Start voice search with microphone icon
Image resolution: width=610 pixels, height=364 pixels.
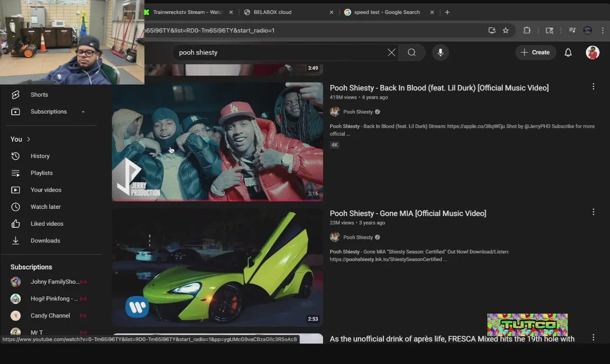(x=441, y=53)
